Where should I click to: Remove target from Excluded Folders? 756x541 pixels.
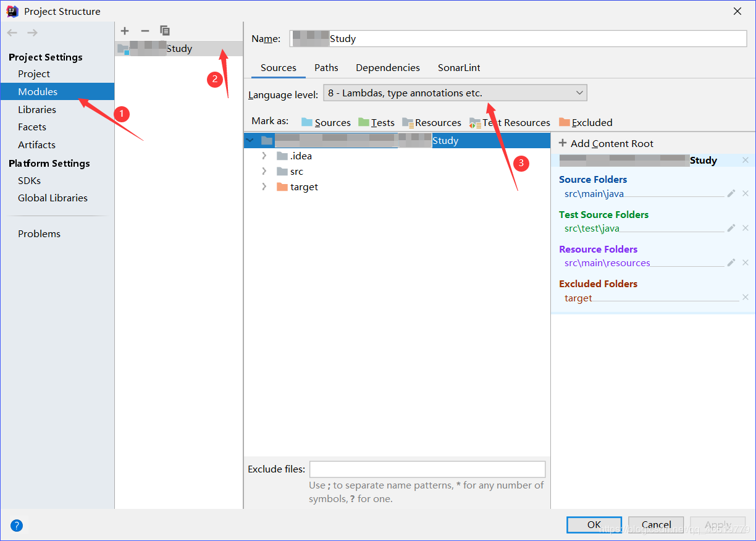(x=745, y=297)
